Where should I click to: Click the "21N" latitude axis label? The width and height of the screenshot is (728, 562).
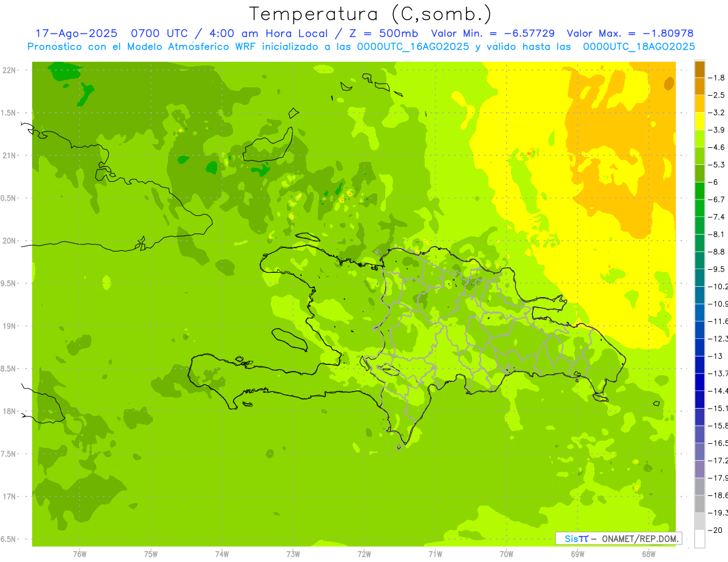tap(8, 156)
